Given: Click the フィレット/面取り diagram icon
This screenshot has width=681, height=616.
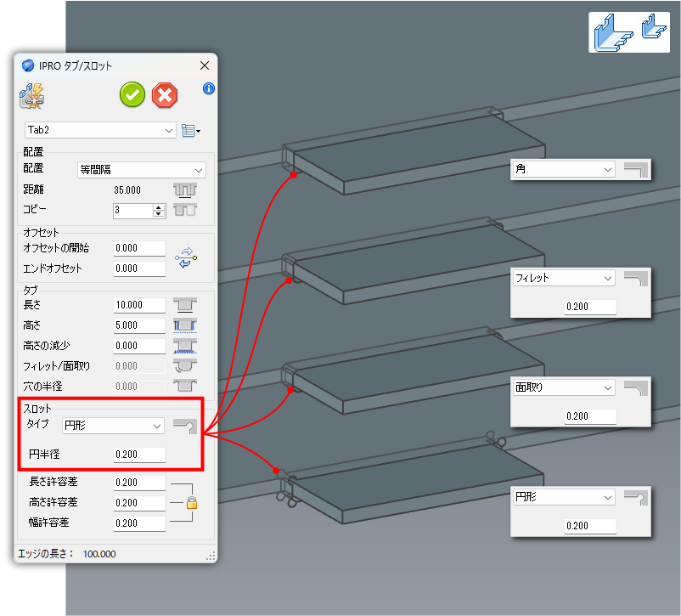Looking at the screenshot, I should tap(185, 366).
